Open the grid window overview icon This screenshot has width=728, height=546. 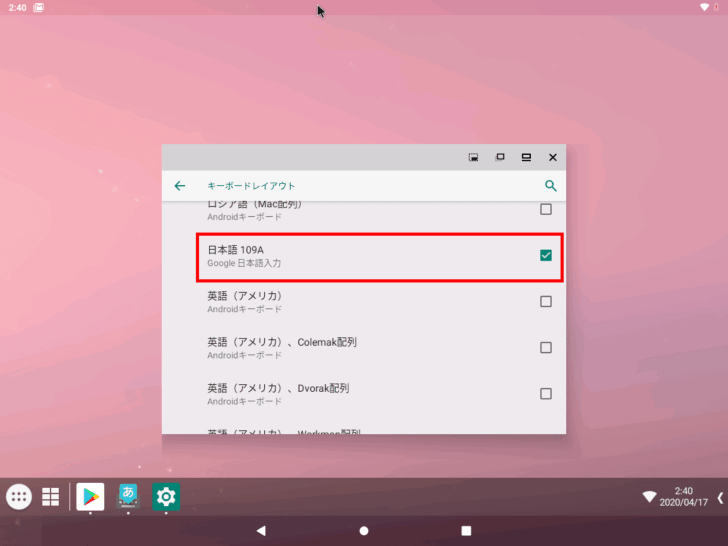51,497
